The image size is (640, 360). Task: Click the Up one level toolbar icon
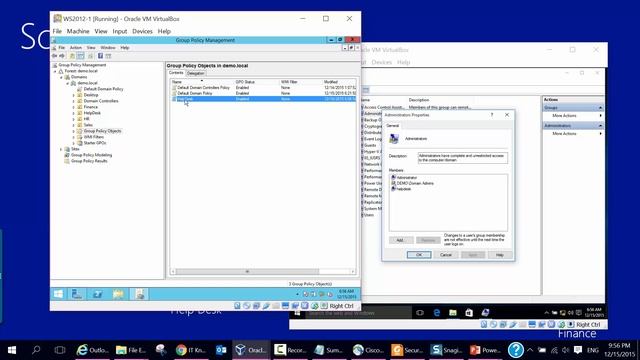[x=72, y=56]
